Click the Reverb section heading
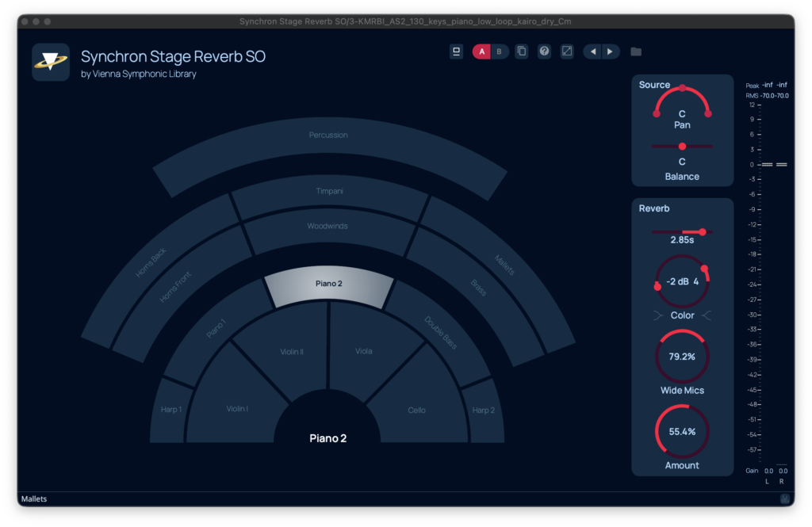 654,208
